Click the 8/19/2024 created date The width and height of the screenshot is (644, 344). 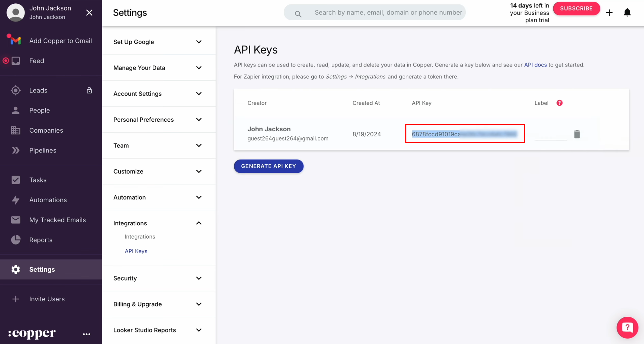point(366,134)
